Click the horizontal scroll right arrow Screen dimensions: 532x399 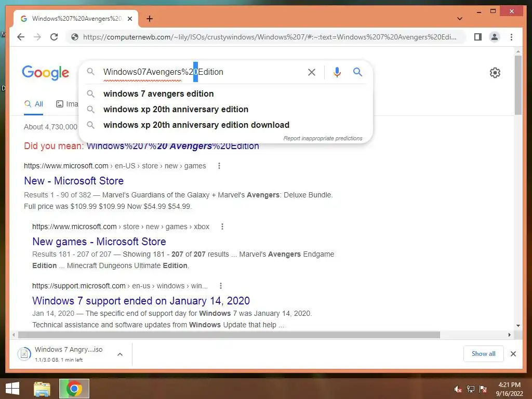tap(509, 335)
